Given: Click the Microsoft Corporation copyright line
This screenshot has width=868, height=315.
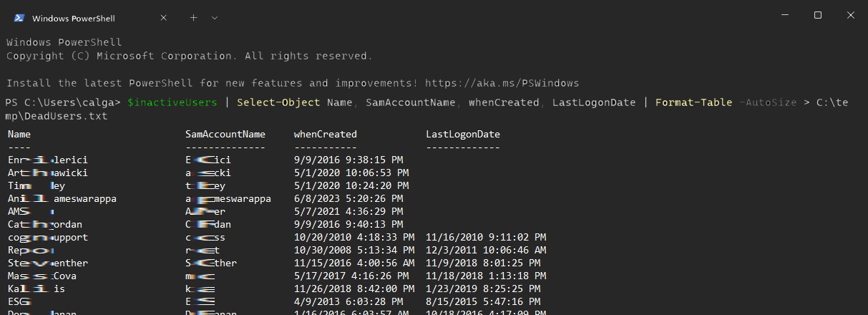Looking at the screenshot, I should pos(189,56).
